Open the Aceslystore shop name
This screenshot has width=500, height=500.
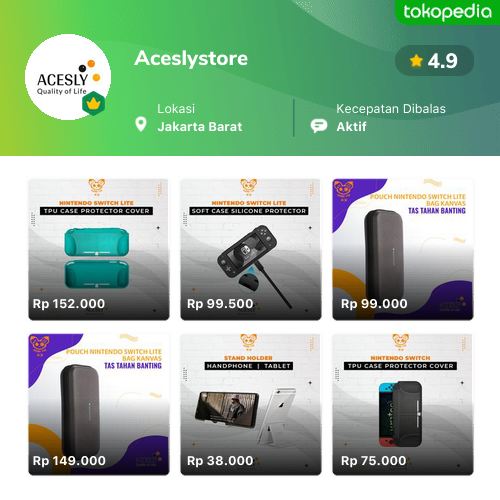click(x=191, y=58)
